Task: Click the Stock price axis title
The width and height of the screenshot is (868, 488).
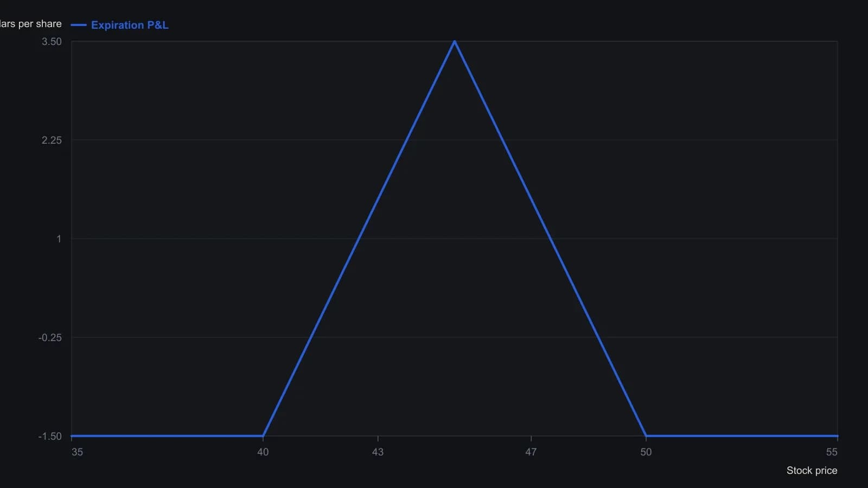Action: 812,471
